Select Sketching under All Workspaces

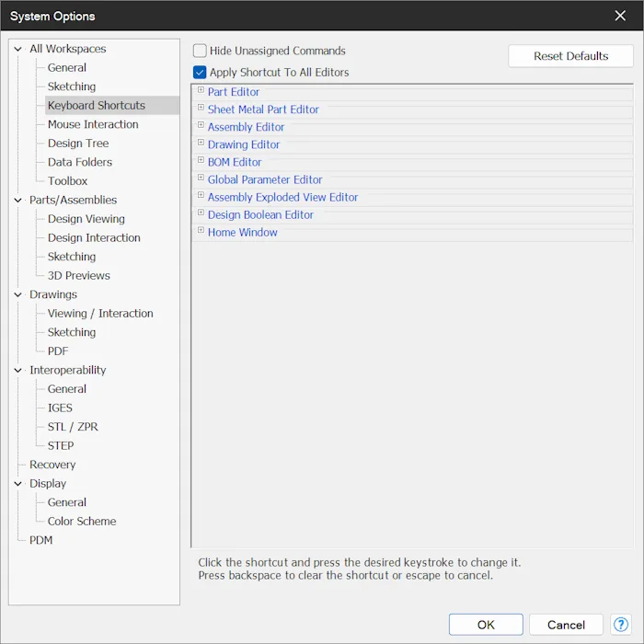tap(72, 86)
